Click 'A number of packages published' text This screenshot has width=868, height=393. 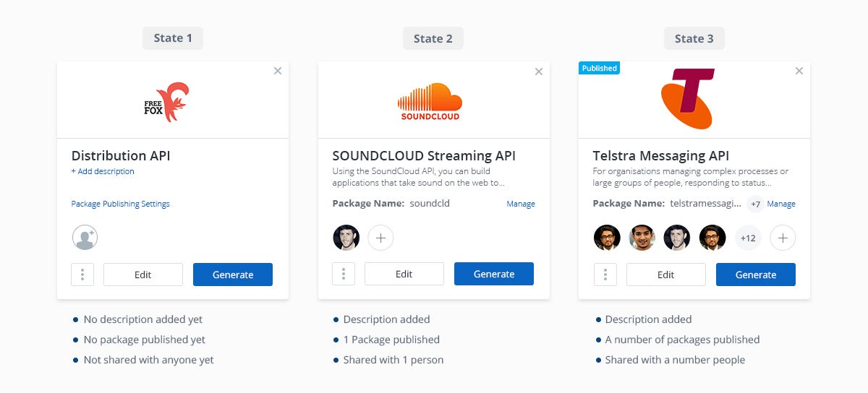pos(683,340)
